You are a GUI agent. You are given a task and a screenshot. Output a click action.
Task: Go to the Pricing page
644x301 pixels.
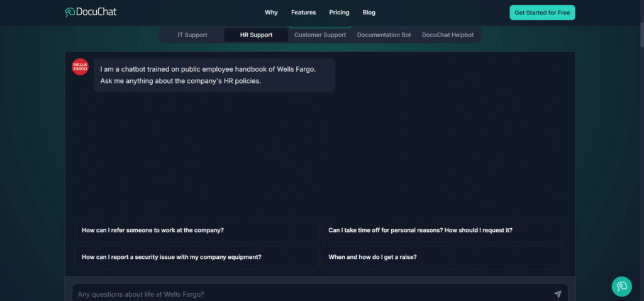click(x=339, y=13)
